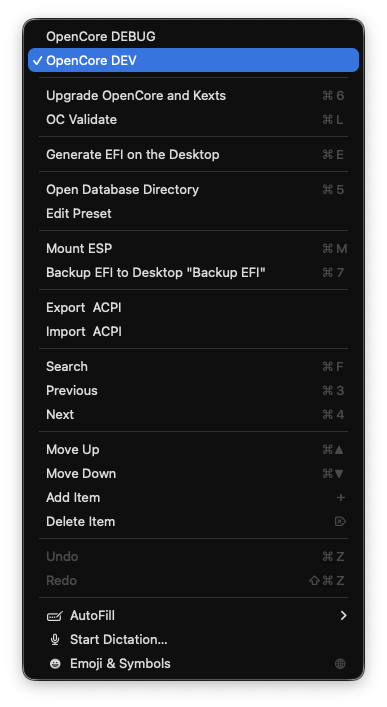Viewport: 387px width, 707px height.
Task: Click the down-arrow shortcut icon beside Move Down
Action: pyautogui.click(x=339, y=474)
